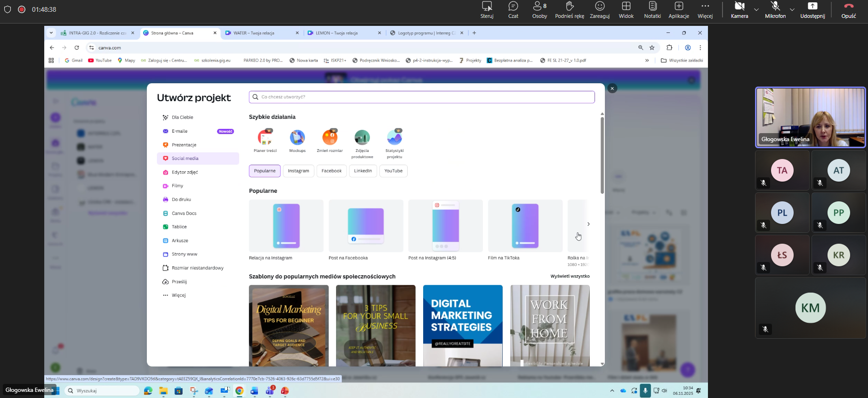
Task: Open the Zmień rozmiar quick action
Action: point(330,138)
